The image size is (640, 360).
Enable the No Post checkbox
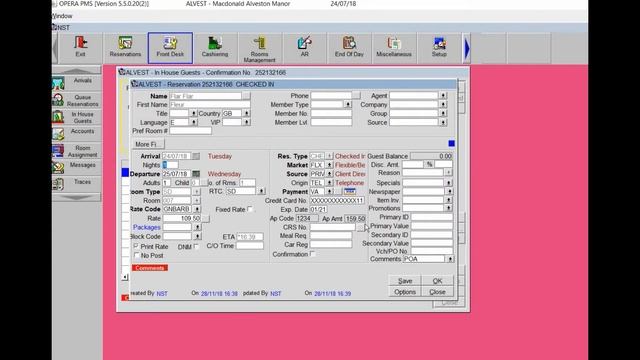(x=136, y=255)
